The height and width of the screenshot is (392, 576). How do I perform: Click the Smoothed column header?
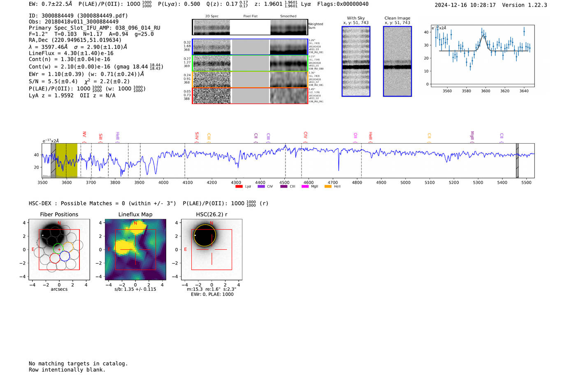tap(288, 16)
